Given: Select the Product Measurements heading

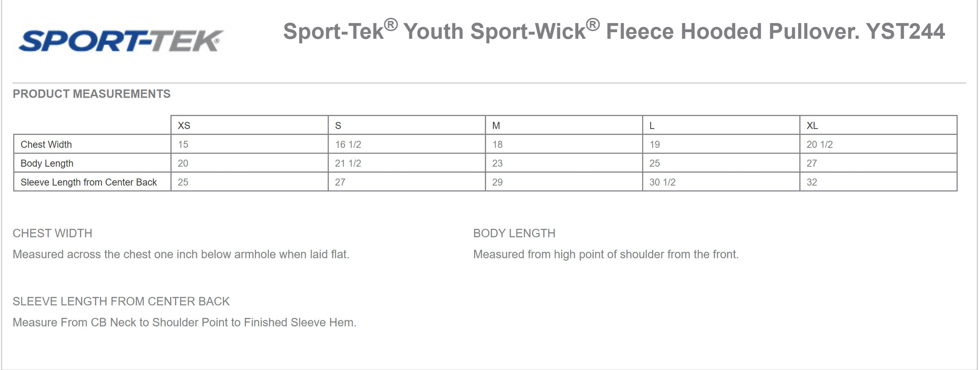Looking at the screenshot, I should tap(91, 94).
